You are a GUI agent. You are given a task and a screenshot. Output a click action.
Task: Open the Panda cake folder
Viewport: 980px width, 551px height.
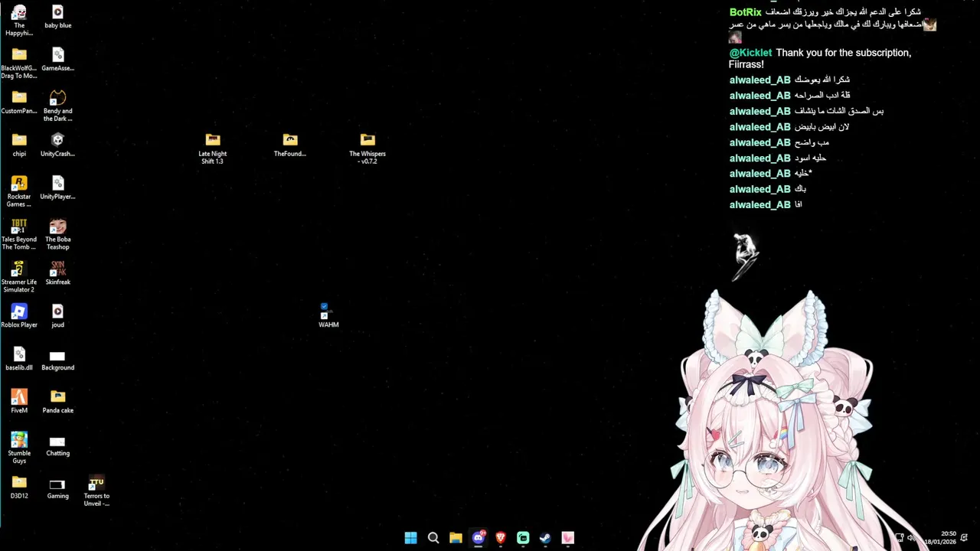(x=57, y=403)
